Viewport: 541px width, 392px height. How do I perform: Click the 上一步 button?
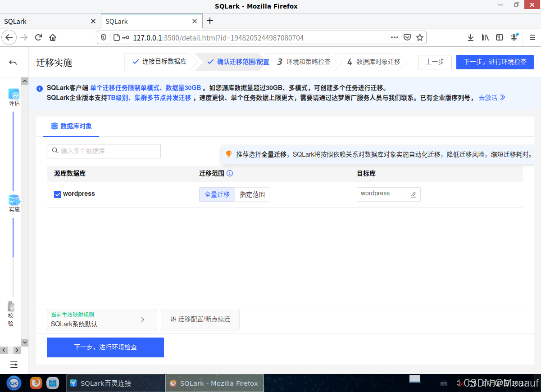pos(435,62)
